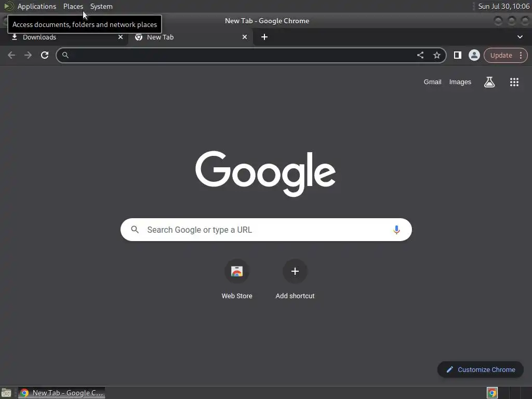532x399 pixels.
Task: Open the Places menu
Action: [x=73, y=6]
